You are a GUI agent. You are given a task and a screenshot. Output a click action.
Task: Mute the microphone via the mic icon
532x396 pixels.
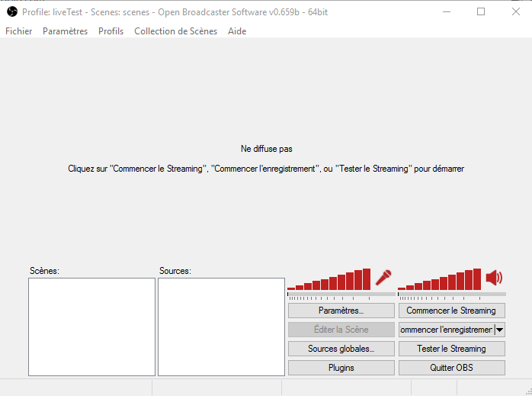[383, 278]
